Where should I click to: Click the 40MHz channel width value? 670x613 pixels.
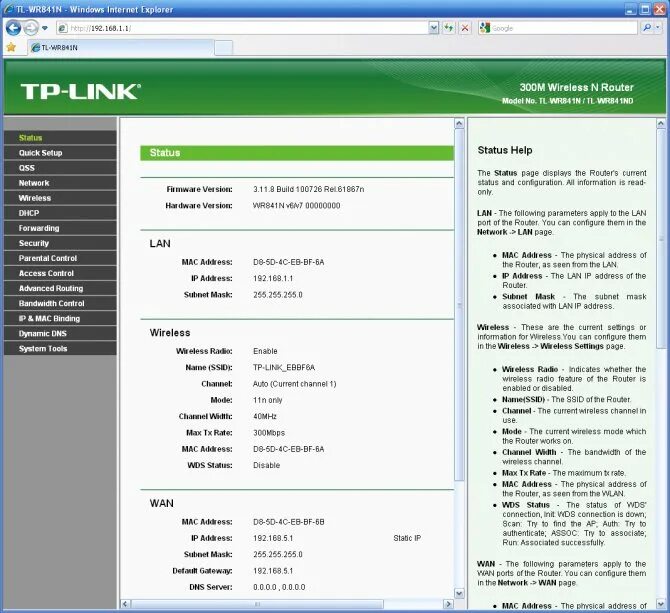tap(264, 416)
